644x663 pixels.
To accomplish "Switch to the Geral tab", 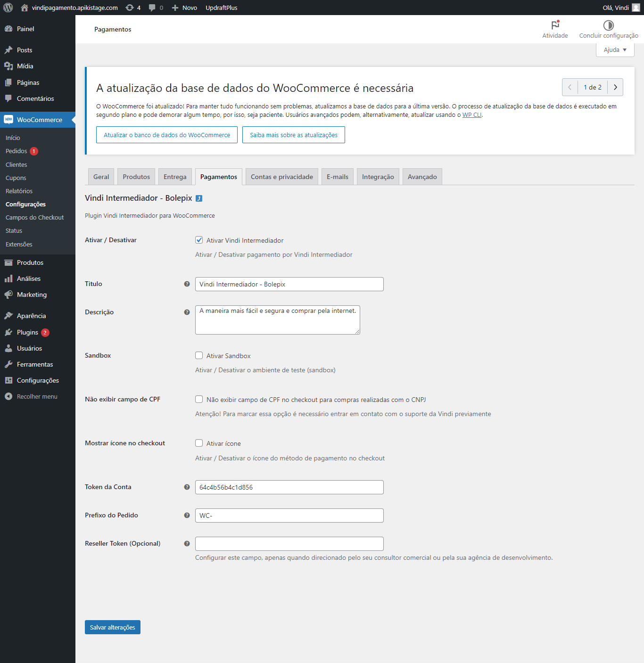I will coord(101,177).
